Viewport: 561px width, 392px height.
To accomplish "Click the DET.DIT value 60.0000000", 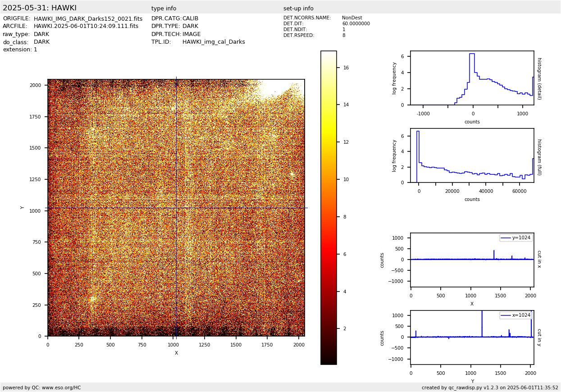I will click(356, 24).
